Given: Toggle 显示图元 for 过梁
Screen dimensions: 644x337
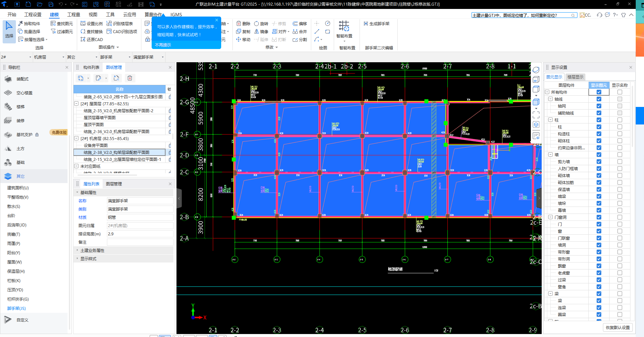Looking at the screenshot, I should click(x=599, y=280).
